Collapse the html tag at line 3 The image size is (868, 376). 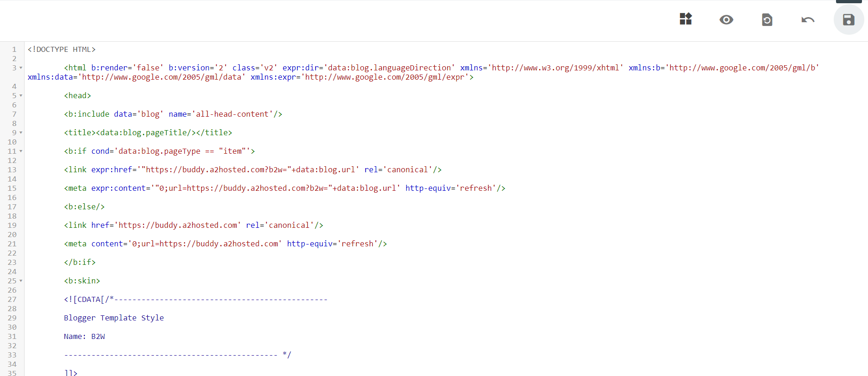[21, 68]
